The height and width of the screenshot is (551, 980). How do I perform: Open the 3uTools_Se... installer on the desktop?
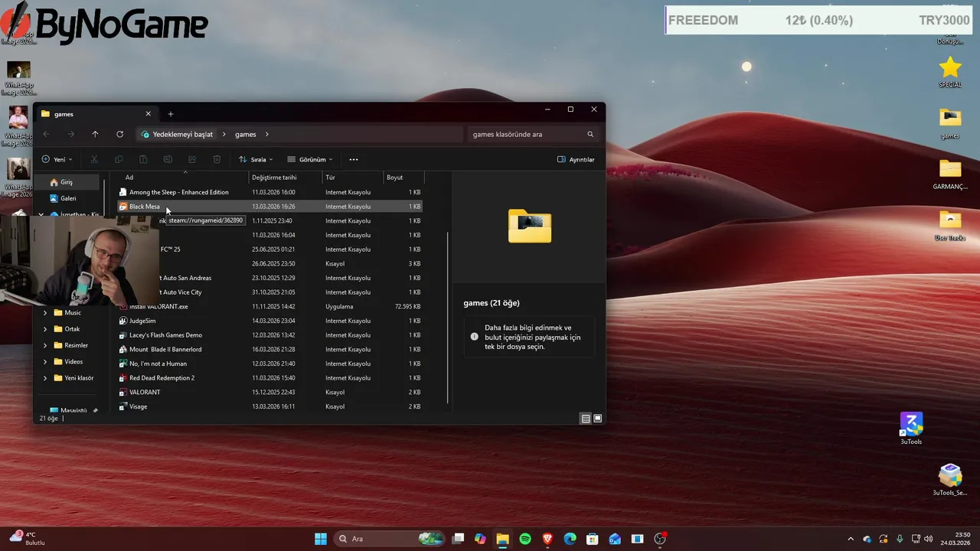pyautogui.click(x=950, y=480)
